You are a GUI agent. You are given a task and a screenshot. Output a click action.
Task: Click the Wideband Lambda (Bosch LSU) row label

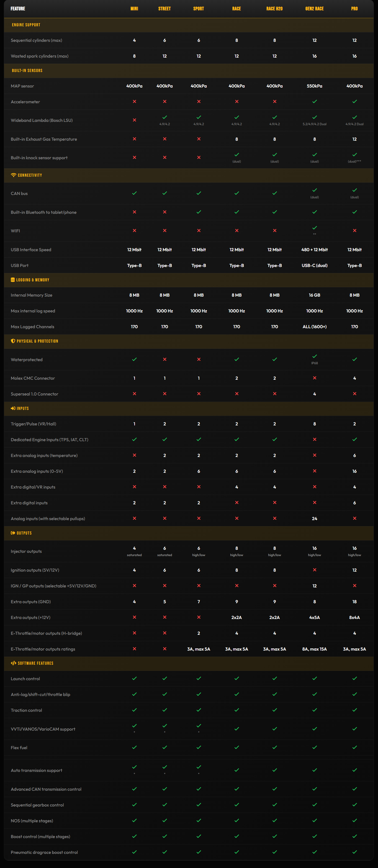[42, 120]
